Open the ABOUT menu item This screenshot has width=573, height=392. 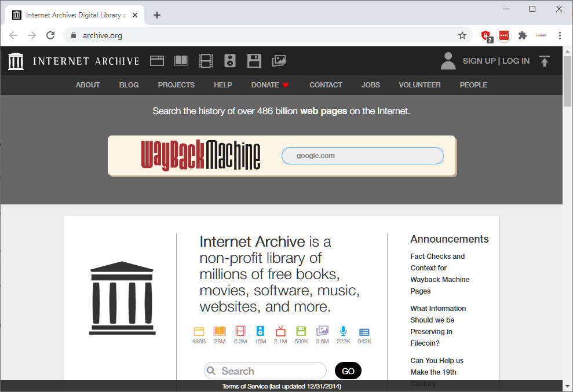pyautogui.click(x=87, y=85)
